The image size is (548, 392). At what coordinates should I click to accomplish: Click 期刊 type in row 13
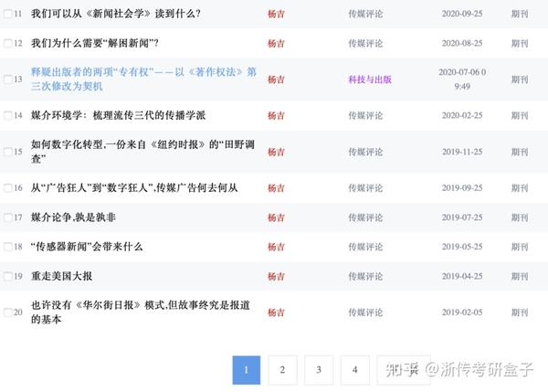coord(520,79)
